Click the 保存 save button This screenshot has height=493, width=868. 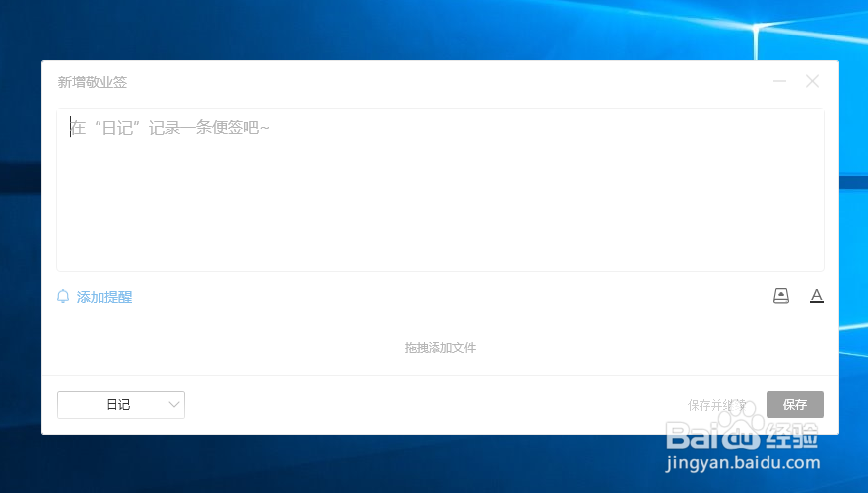coord(795,405)
